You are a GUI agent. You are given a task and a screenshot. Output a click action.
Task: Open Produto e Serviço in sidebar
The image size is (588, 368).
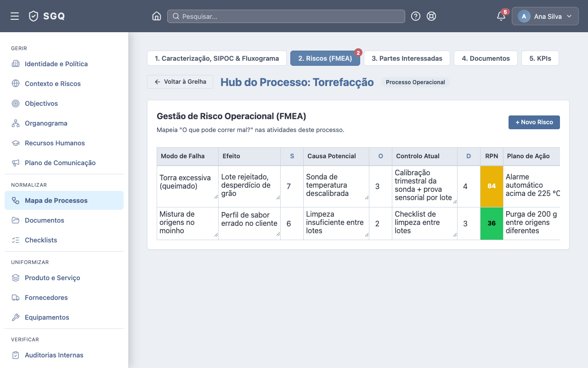click(64, 278)
